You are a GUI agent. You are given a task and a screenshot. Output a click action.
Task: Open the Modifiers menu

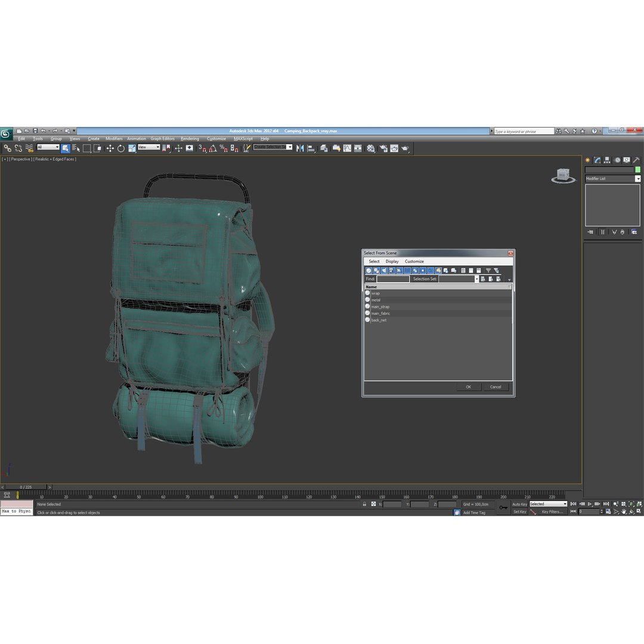114,139
